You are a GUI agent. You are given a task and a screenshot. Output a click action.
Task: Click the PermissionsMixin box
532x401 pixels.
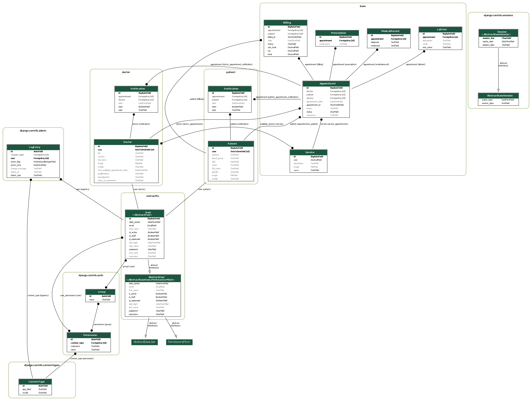pyautogui.click(x=179, y=342)
